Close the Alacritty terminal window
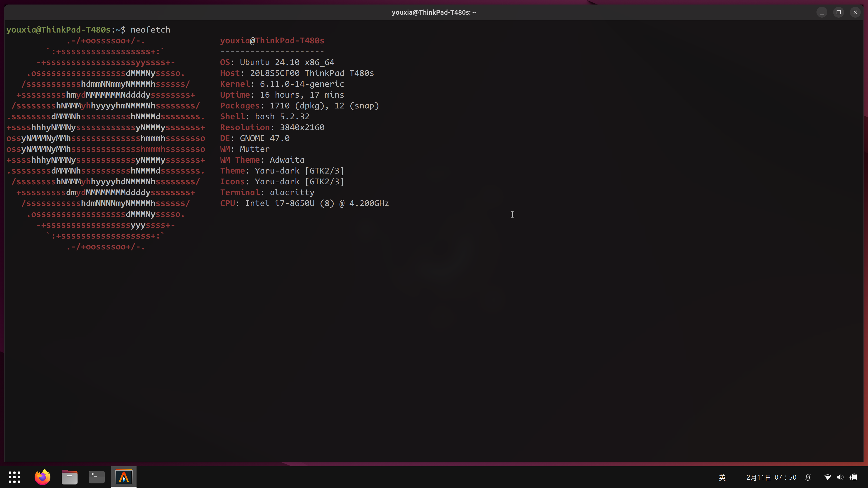Screen dimensions: 868x488 coord(855,12)
